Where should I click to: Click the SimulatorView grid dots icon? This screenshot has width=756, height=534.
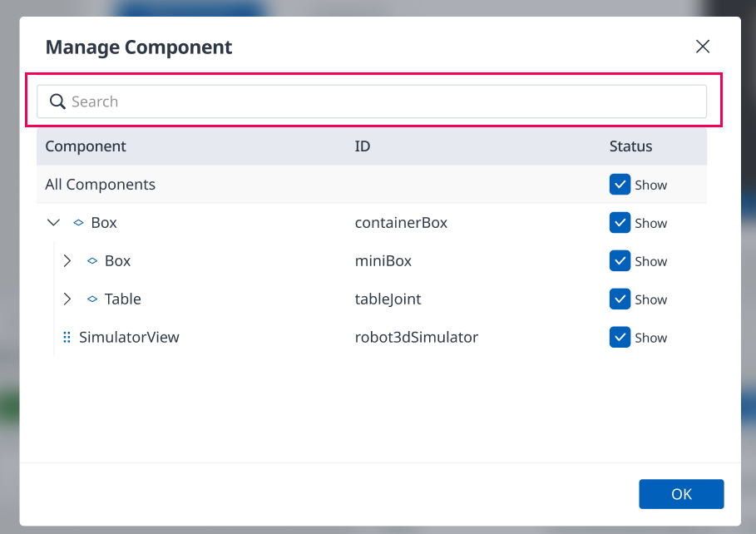(67, 337)
